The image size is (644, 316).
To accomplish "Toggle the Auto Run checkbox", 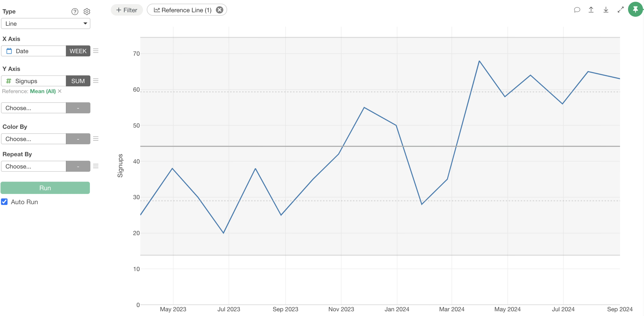I will 5,202.
